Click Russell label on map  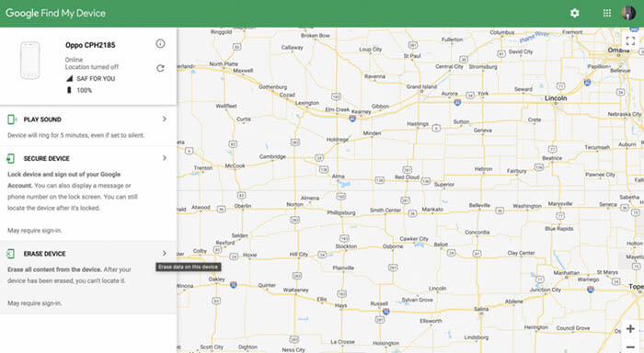(379, 303)
